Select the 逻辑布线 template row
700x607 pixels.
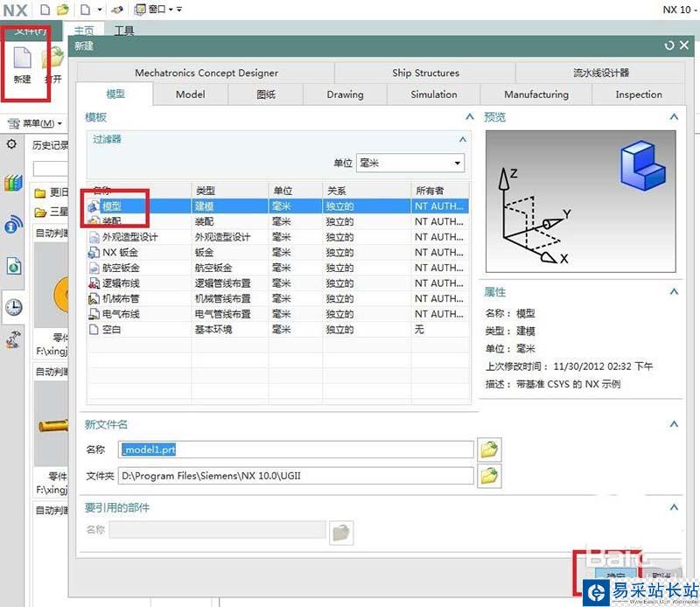tap(277, 283)
